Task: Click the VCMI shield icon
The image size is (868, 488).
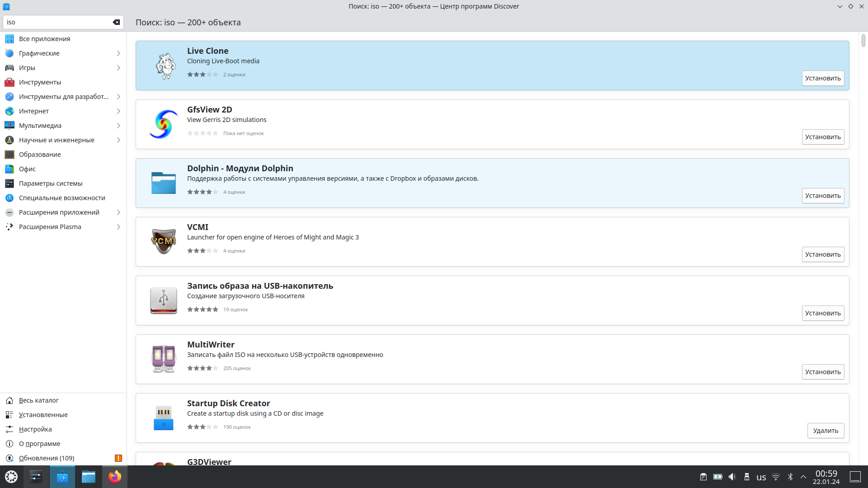Action: point(164,242)
